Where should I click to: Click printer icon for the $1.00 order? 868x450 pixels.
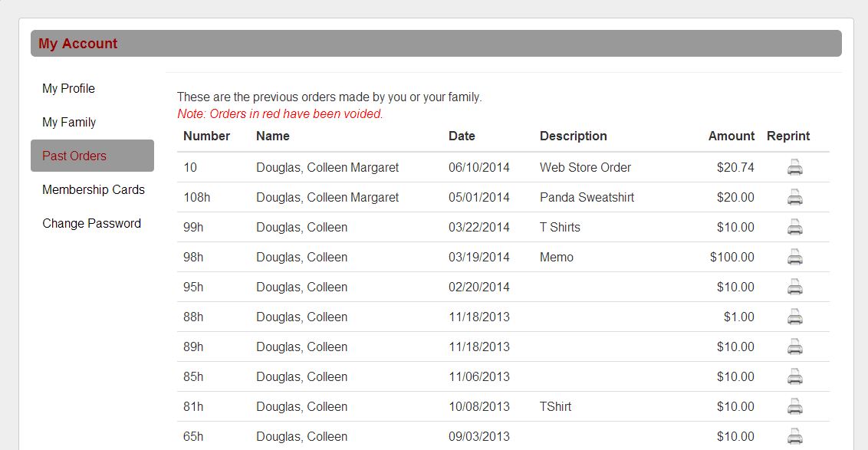[x=795, y=317]
